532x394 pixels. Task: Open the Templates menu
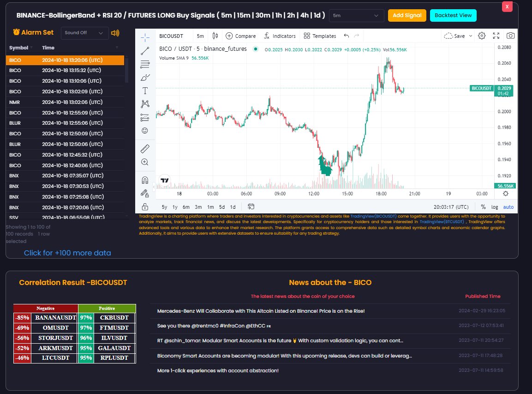(320, 36)
